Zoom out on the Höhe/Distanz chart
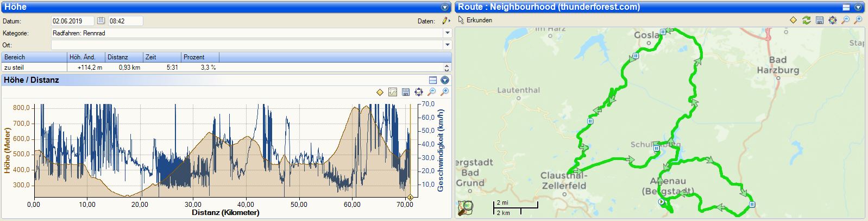 432,92
